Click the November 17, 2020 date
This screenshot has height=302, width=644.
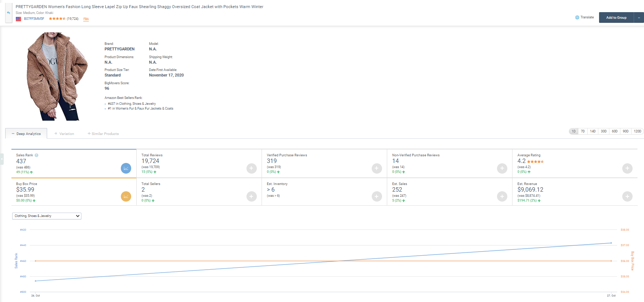tap(166, 75)
